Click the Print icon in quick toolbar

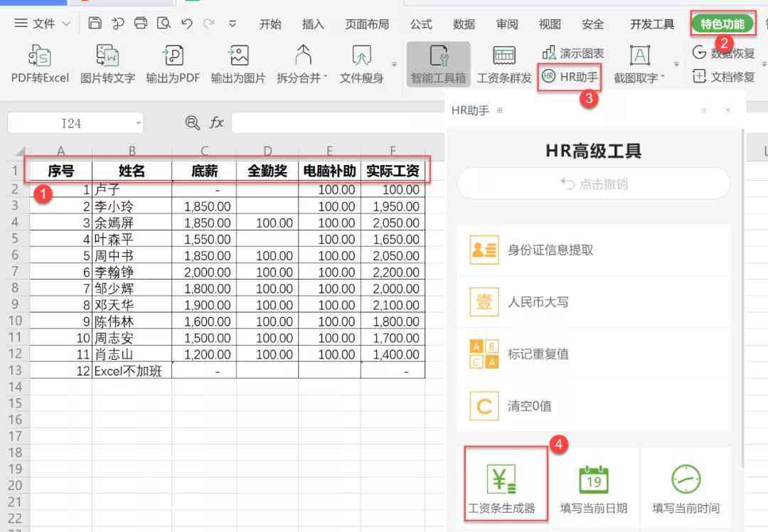[141, 23]
